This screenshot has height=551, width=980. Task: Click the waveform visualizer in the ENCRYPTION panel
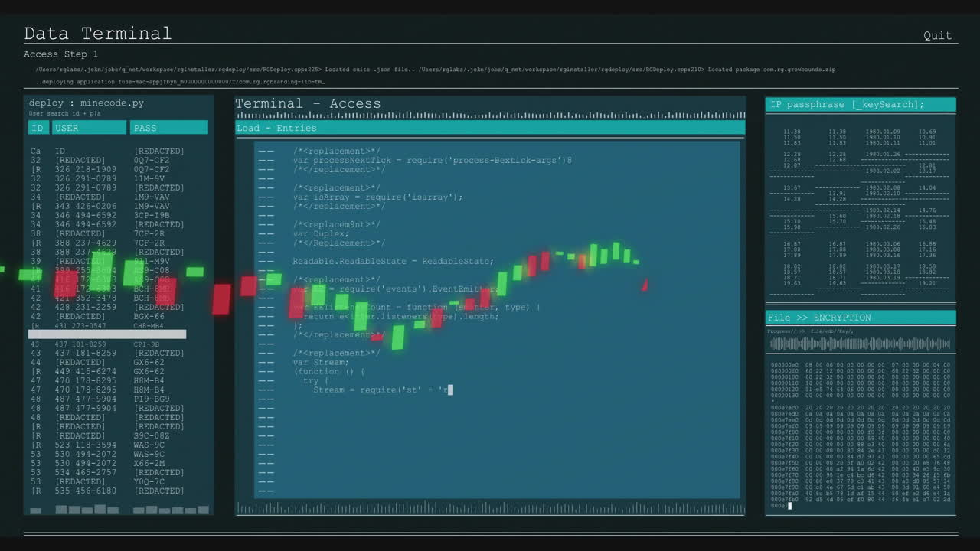pos(859,343)
